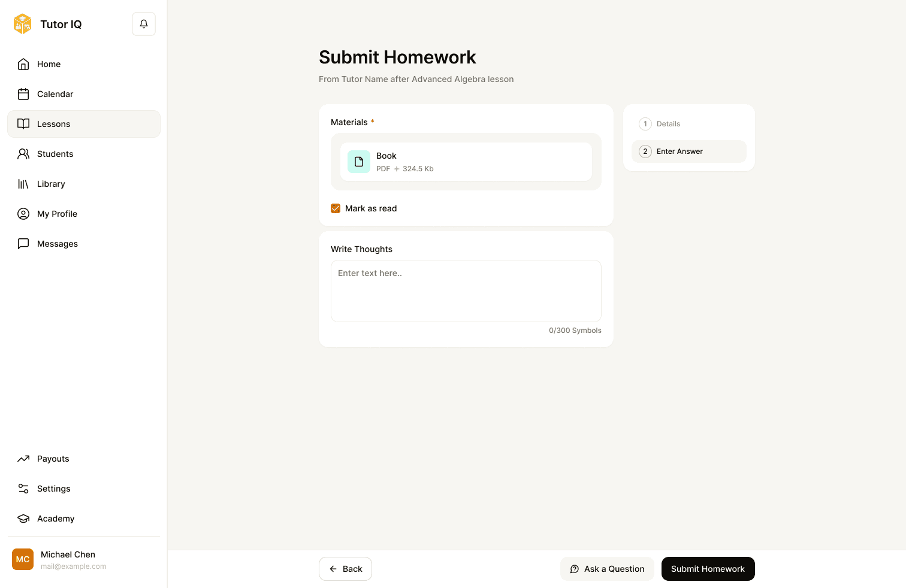906x588 pixels.
Task: Click the mail@example.com text
Action: pyautogui.click(x=74, y=566)
